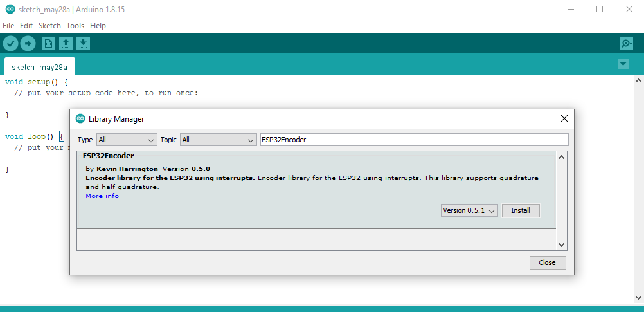Expand the Type filter dropdown

coord(127,140)
